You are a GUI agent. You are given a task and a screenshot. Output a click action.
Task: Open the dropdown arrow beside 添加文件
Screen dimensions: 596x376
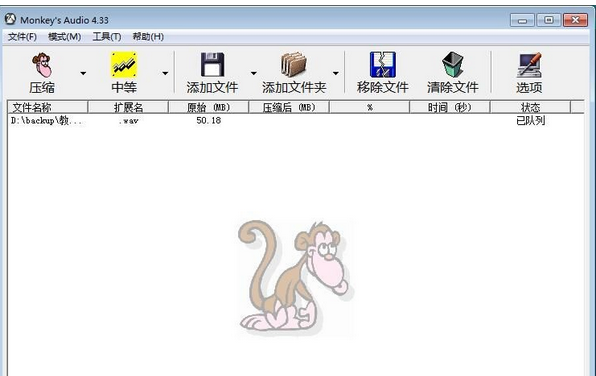(254, 73)
